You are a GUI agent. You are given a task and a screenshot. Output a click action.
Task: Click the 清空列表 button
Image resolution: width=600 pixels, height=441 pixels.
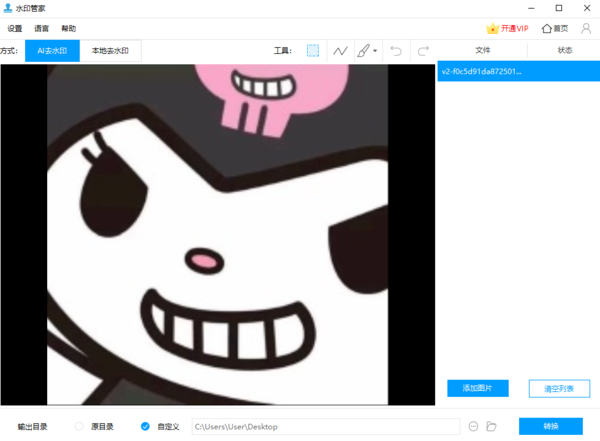click(559, 389)
